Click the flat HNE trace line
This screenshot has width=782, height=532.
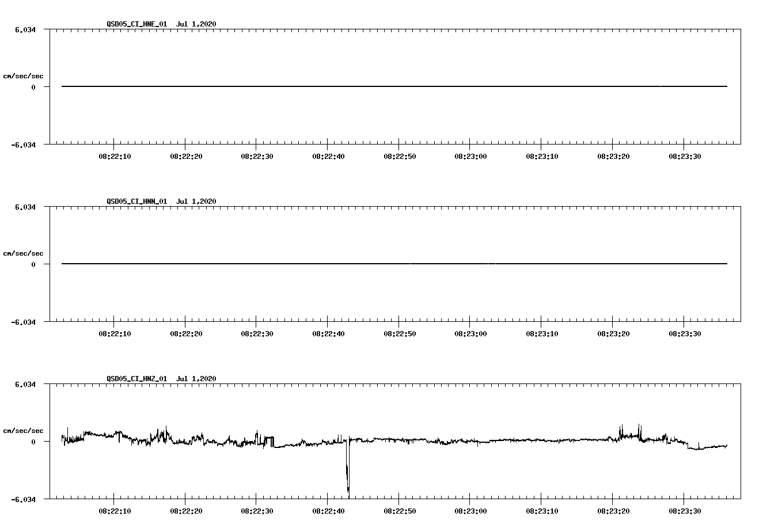pos(394,86)
